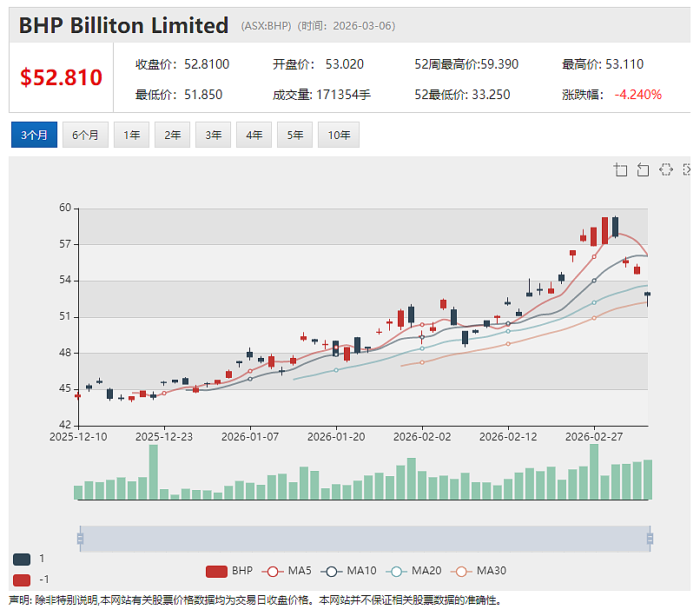The width and height of the screenshot is (700, 616).
Task: Click the (ASX:BHP) ticker text
Action: [266, 26]
